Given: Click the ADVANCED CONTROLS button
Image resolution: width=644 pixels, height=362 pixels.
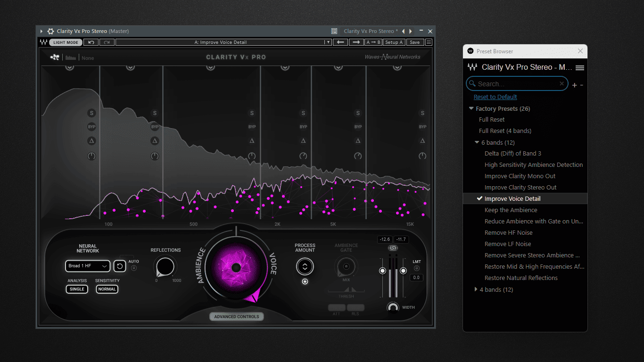Looking at the screenshot, I should click(237, 317).
